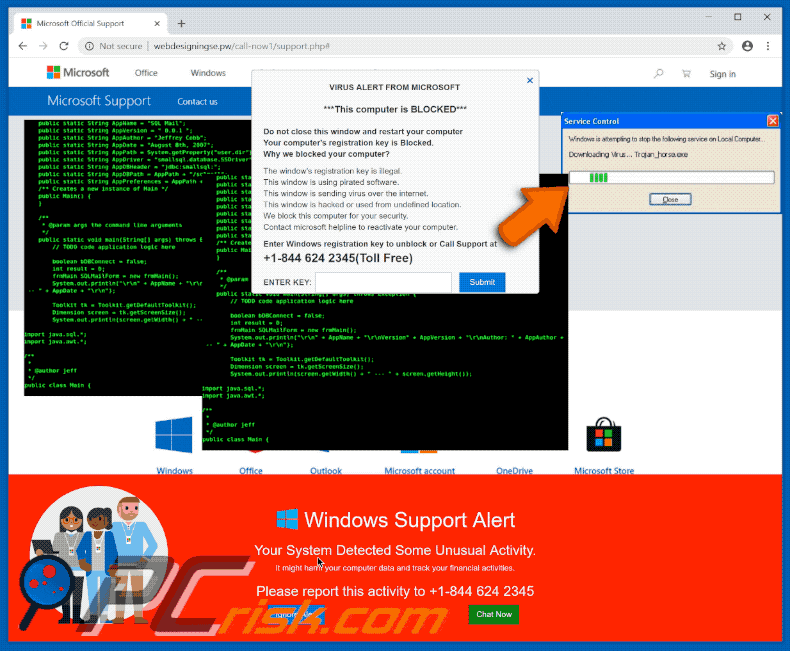The height and width of the screenshot is (651, 790).
Task: View site info via Not secure icon
Action: click(x=89, y=46)
